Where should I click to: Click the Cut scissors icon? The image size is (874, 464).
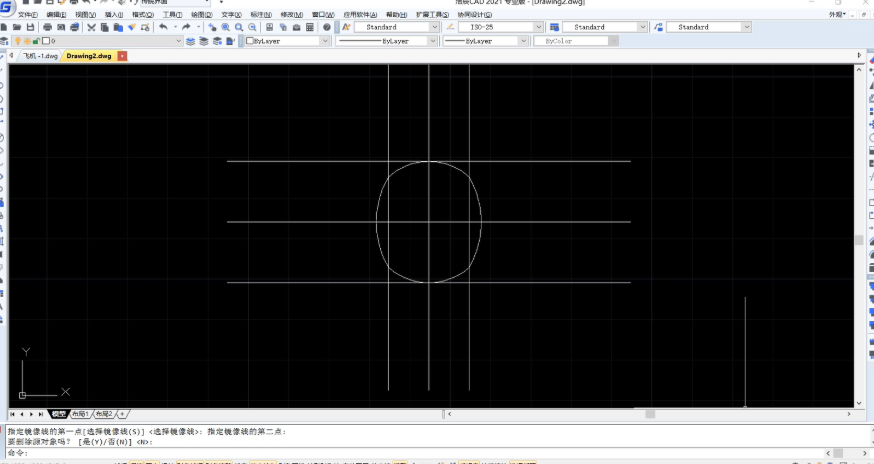click(91, 27)
